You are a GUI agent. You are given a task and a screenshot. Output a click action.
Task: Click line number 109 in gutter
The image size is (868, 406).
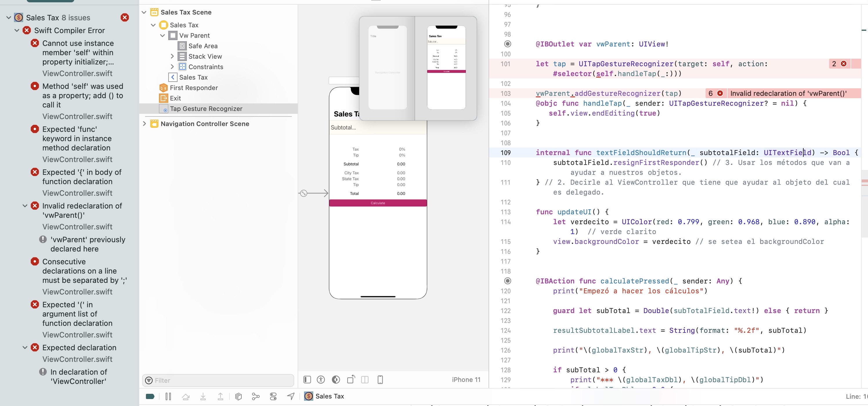[x=505, y=153]
